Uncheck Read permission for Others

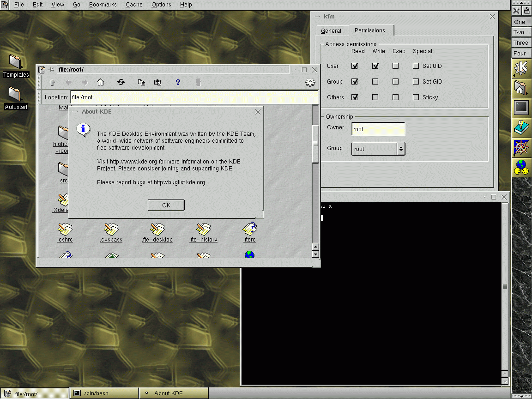click(355, 97)
